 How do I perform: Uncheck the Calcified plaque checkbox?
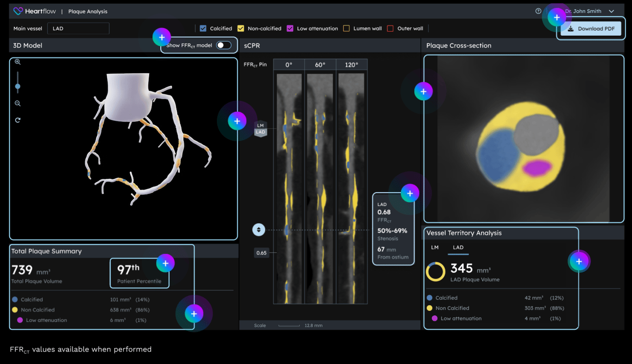203,29
